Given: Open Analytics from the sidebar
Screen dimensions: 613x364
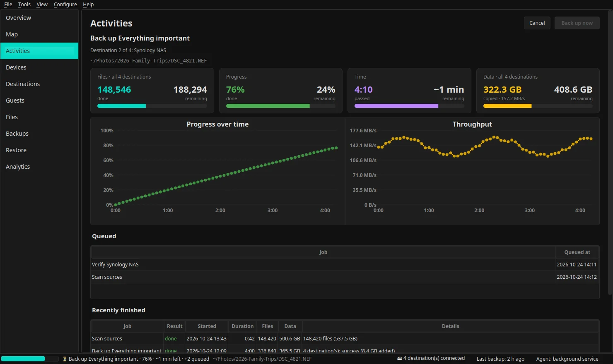Looking at the screenshot, I should [x=39, y=167].
